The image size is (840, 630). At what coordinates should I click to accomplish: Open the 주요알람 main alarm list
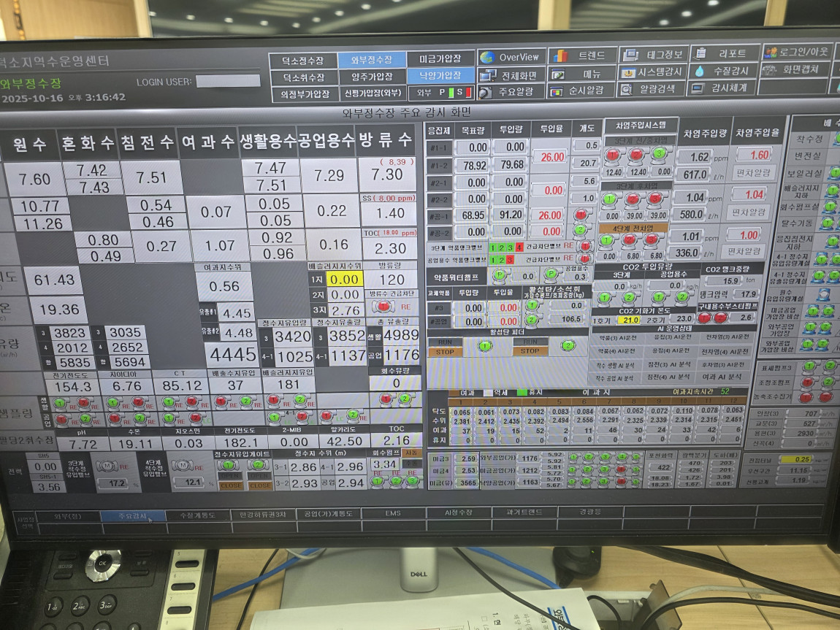click(511, 92)
